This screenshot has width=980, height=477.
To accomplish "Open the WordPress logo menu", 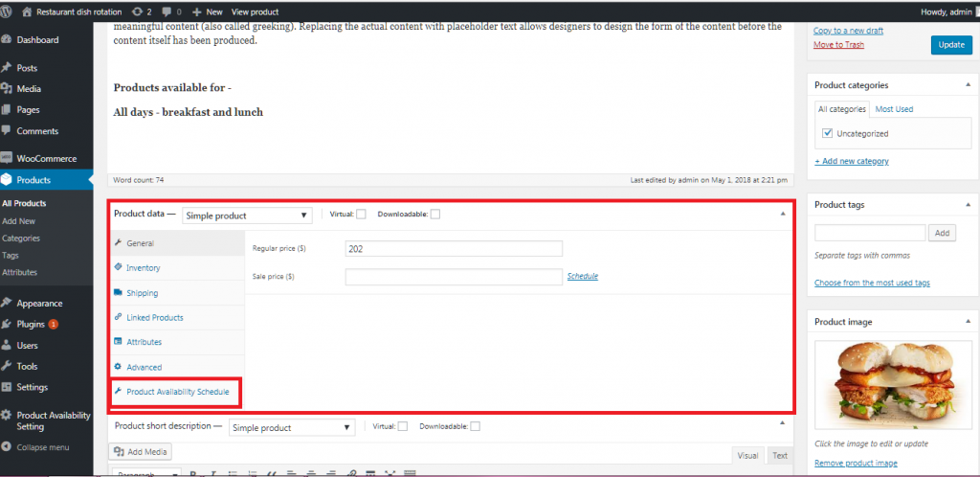I will (x=5, y=11).
